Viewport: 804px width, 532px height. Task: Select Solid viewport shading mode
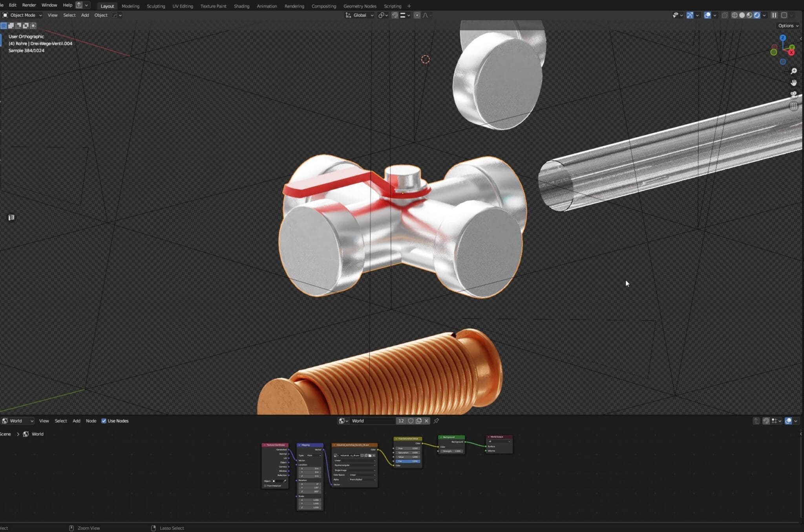pyautogui.click(x=742, y=16)
